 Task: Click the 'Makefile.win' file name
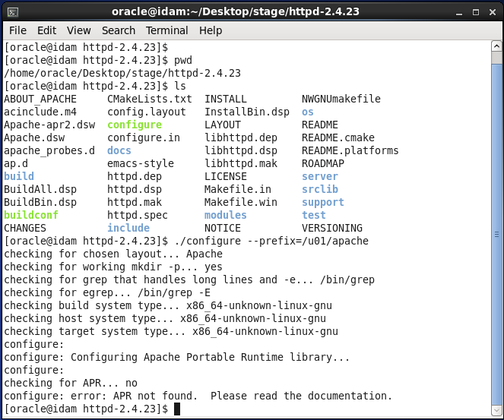[x=241, y=202]
